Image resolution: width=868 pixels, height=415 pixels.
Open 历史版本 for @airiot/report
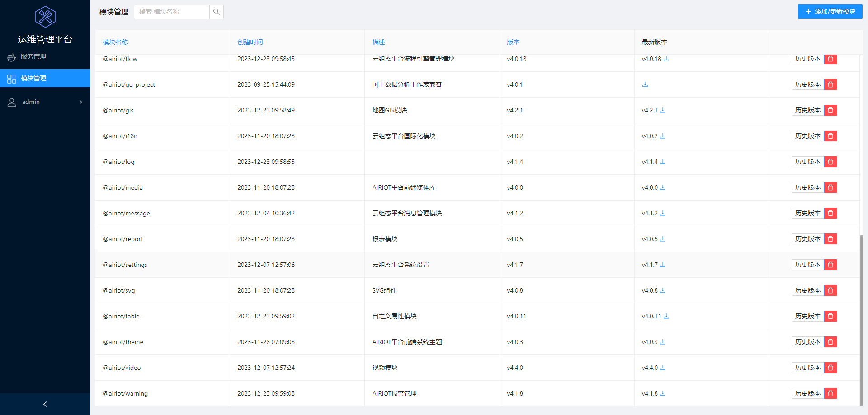pos(807,239)
